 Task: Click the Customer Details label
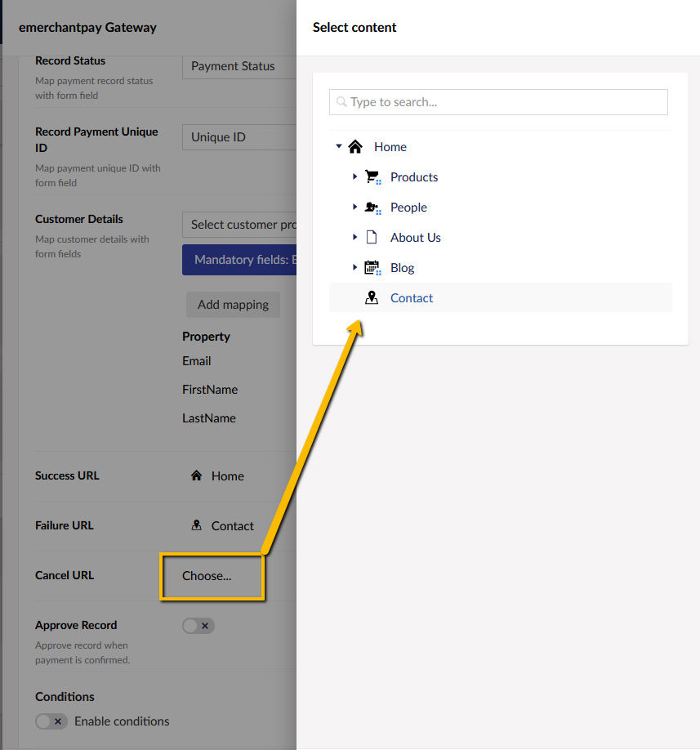[79, 219]
